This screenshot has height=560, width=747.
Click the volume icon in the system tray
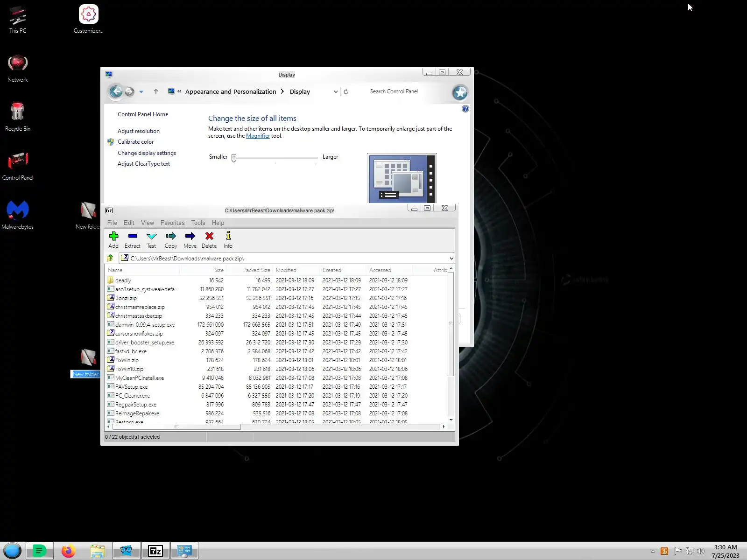coord(700,551)
